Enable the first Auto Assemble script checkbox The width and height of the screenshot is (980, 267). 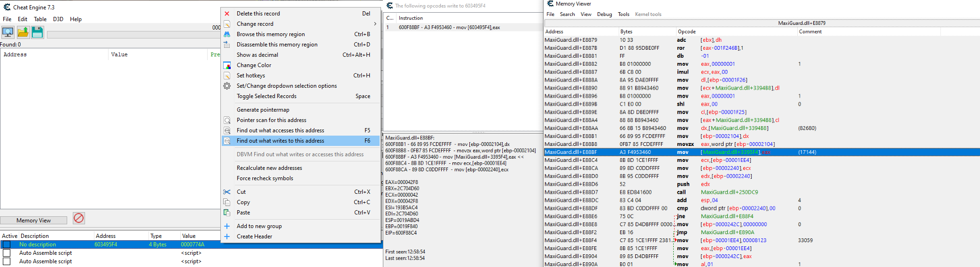click(7, 253)
